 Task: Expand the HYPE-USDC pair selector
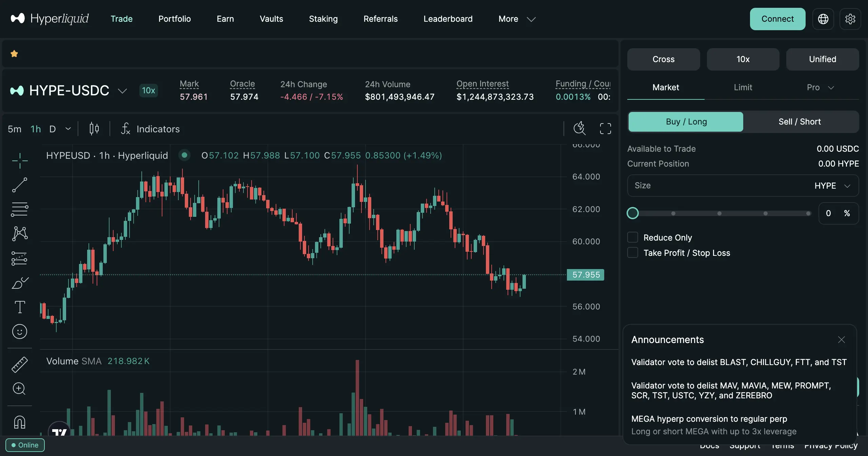[x=122, y=91]
